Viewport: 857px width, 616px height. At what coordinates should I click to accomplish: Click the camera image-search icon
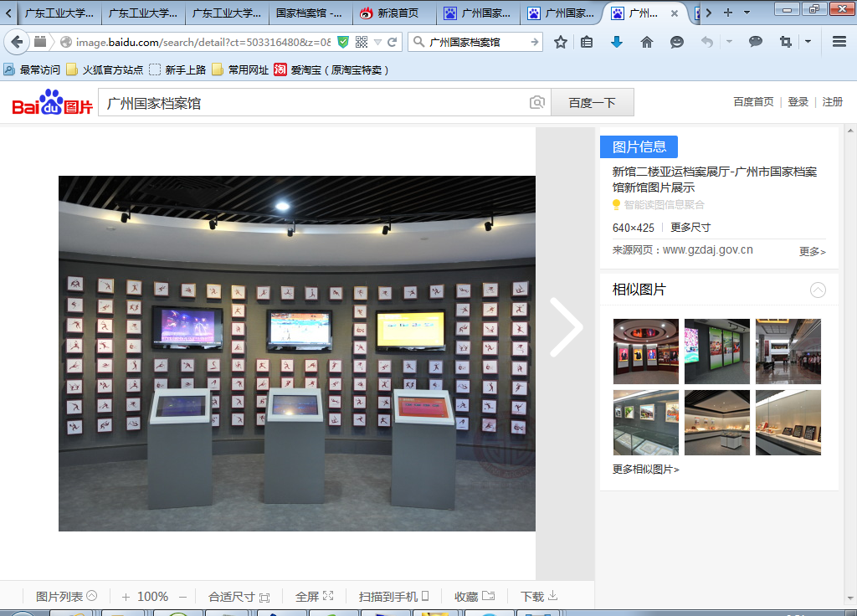pos(537,103)
